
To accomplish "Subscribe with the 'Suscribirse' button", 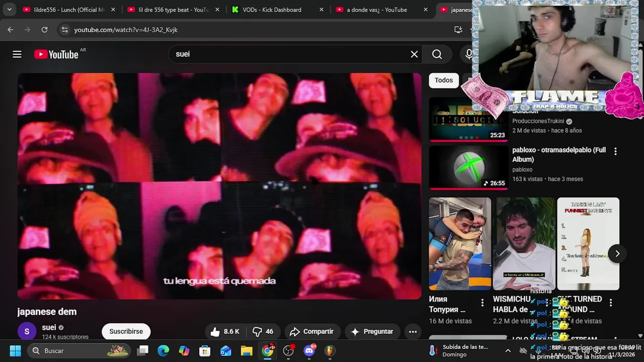I will click(126, 331).
